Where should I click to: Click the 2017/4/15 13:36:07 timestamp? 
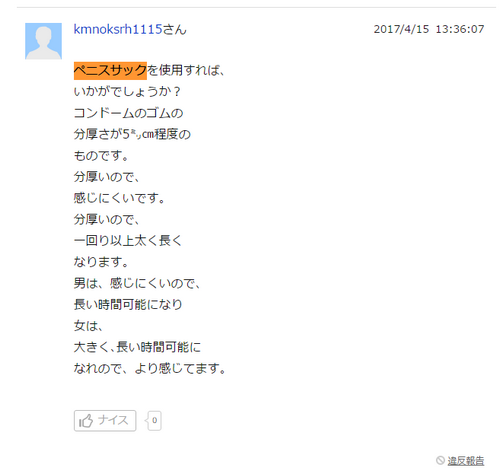pyautogui.click(x=429, y=29)
